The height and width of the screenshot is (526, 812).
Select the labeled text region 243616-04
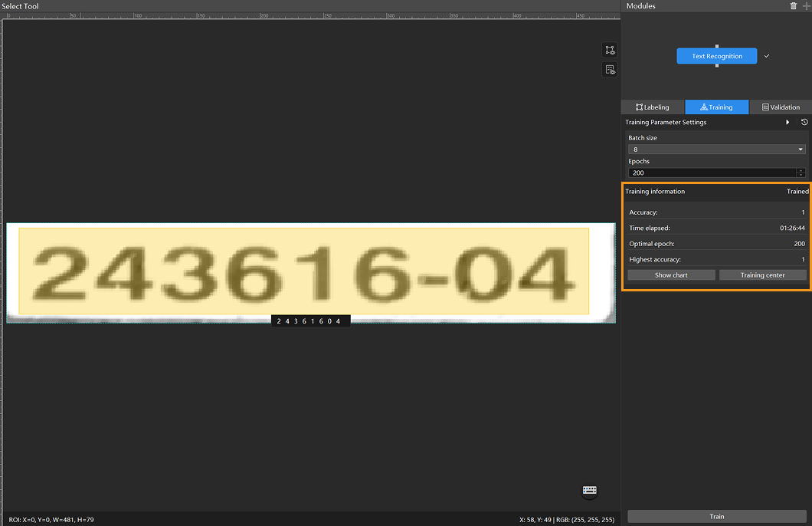tap(303, 271)
